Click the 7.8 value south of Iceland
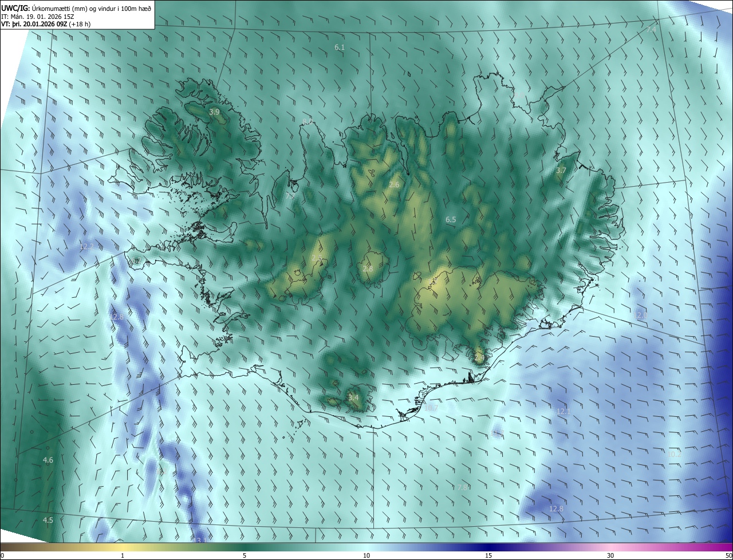The image size is (733, 560). pos(463,487)
